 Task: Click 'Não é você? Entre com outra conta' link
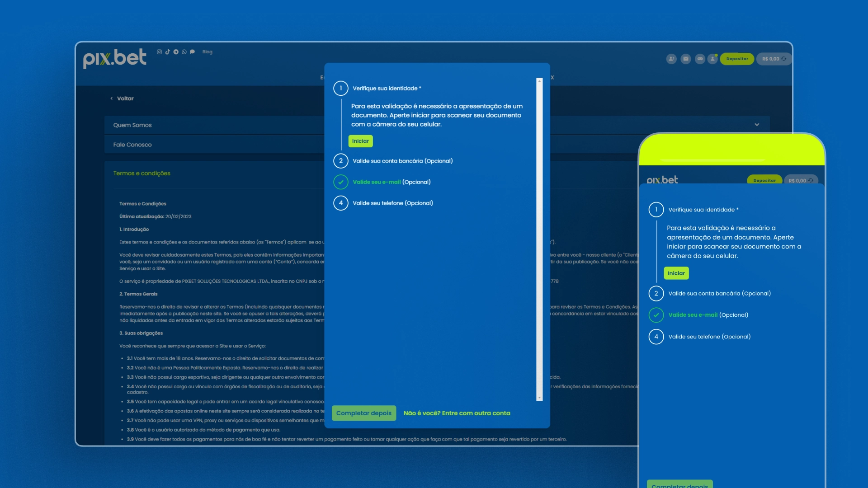pyautogui.click(x=457, y=413)
